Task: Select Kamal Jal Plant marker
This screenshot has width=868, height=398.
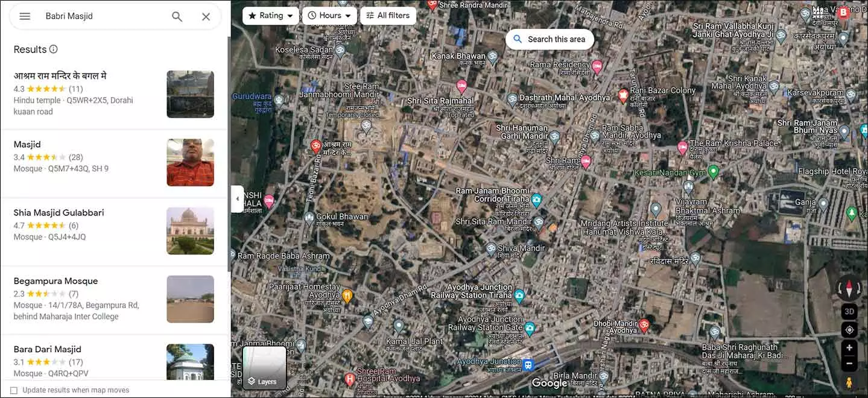Action: point(398,327)
